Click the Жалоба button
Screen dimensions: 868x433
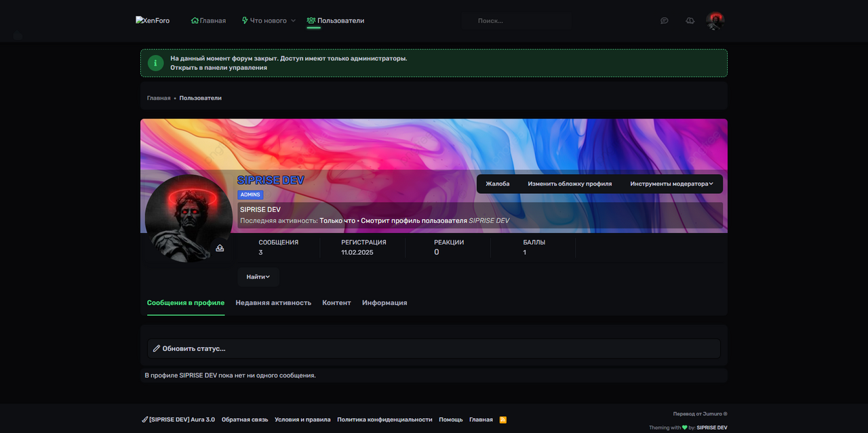click(497, 184)
